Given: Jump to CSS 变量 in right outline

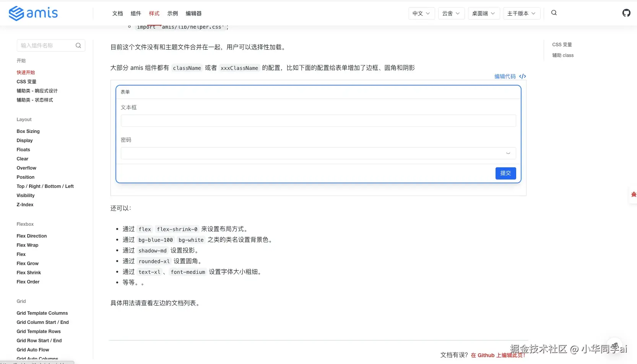Looking at the screenshot, I should coord(562,45).
